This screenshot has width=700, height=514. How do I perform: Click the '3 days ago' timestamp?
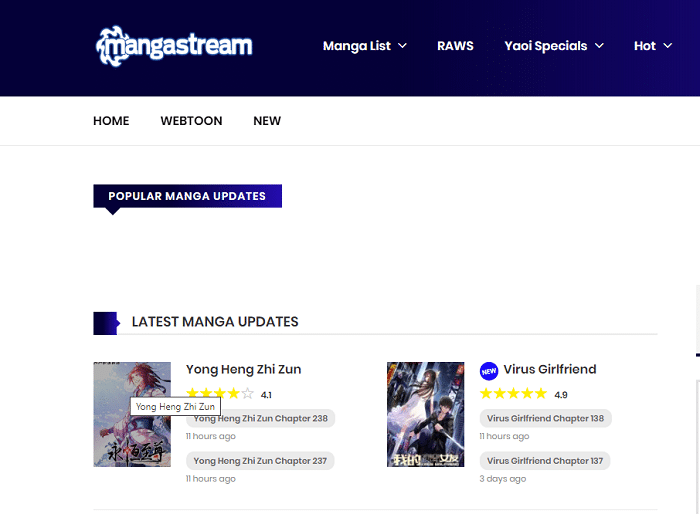503,479
